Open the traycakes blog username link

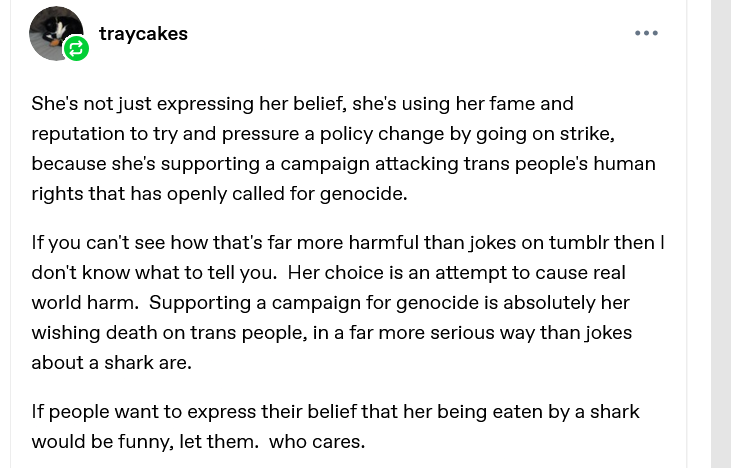pyautogui.click(x=143, y=33)
